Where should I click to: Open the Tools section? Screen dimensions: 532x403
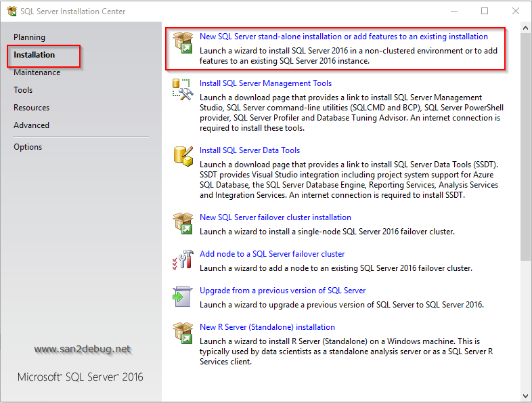[x=23, y=90]
